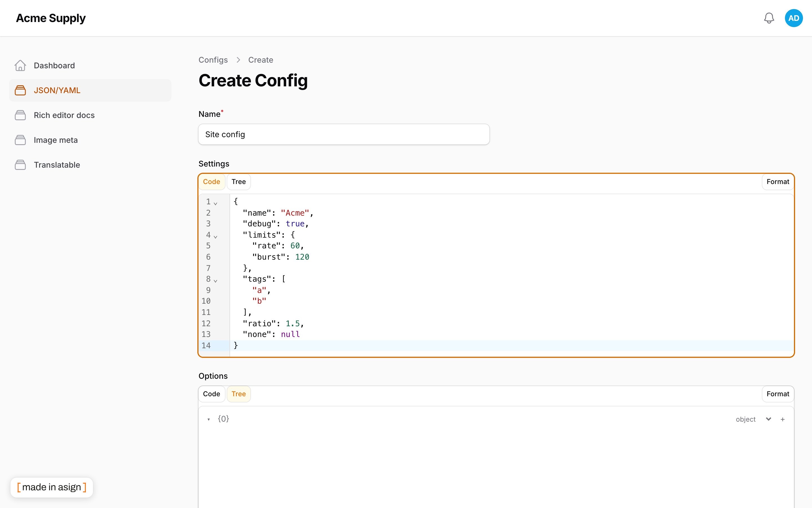
Task: Open the notifications bell
Action: pos(769,18)
